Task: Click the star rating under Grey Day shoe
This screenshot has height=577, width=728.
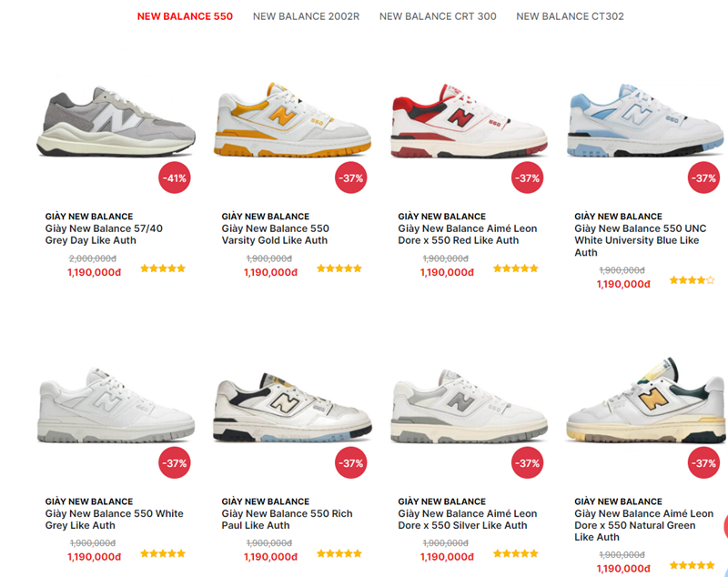Action: click(x=163, y=268)
